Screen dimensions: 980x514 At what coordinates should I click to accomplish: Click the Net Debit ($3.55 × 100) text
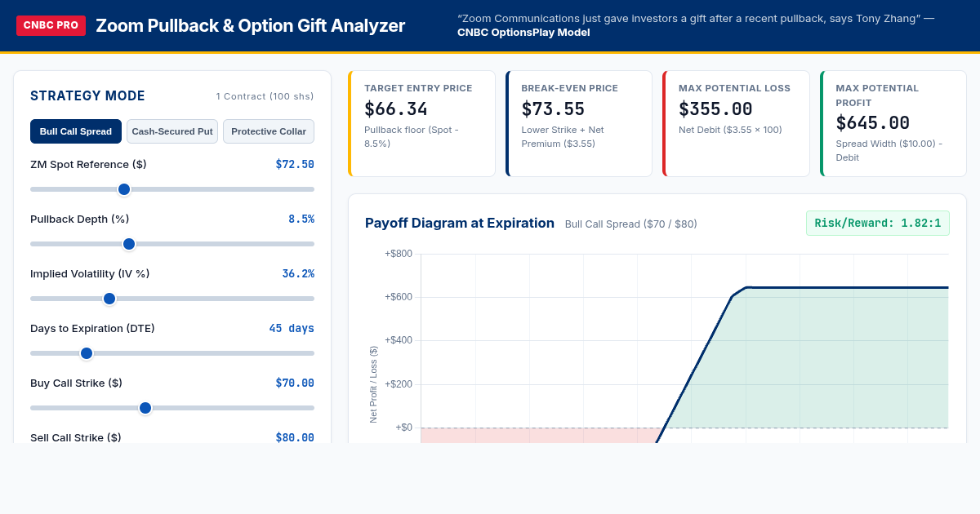pos(730,130)
